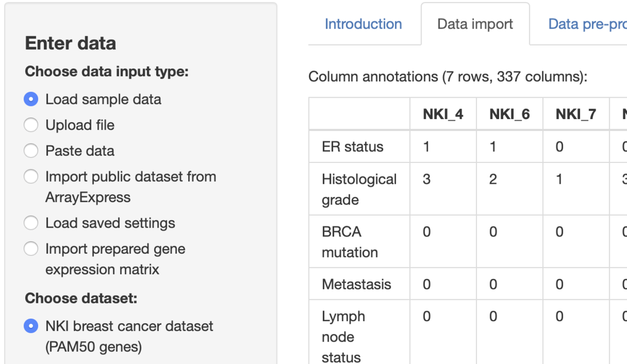Click the Histological grade row label
This screenshot has width=627, height=364.
click(x=359, y=190)
